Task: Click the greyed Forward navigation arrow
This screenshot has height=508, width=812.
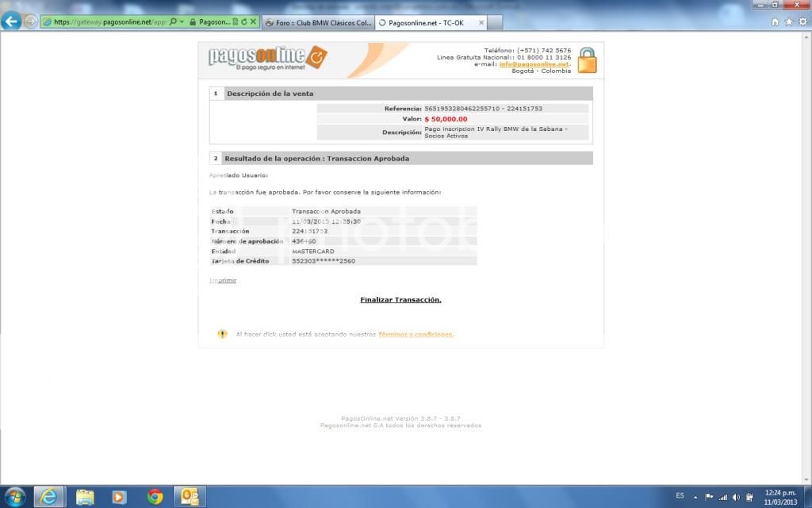Action: (31, 21)
